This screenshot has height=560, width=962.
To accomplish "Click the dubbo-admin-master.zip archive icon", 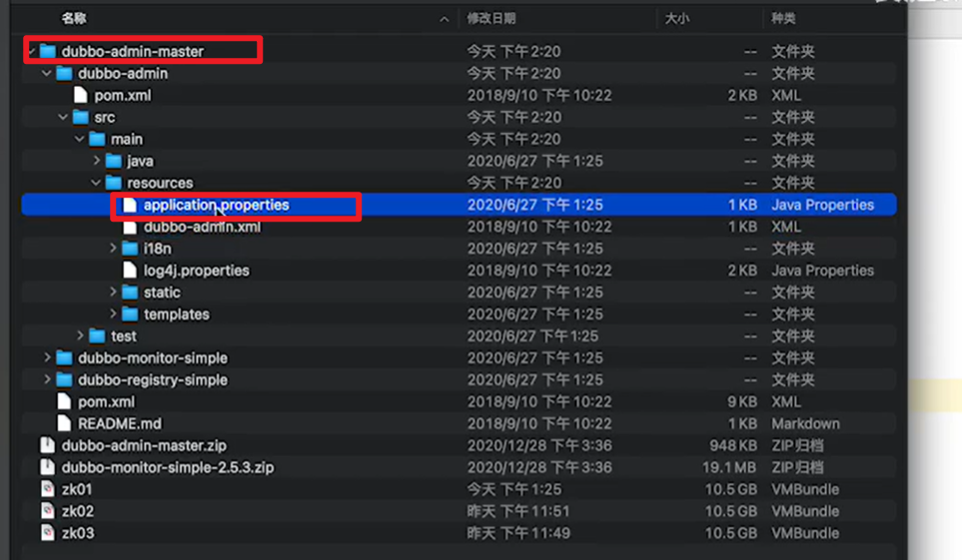I will 47,446.
